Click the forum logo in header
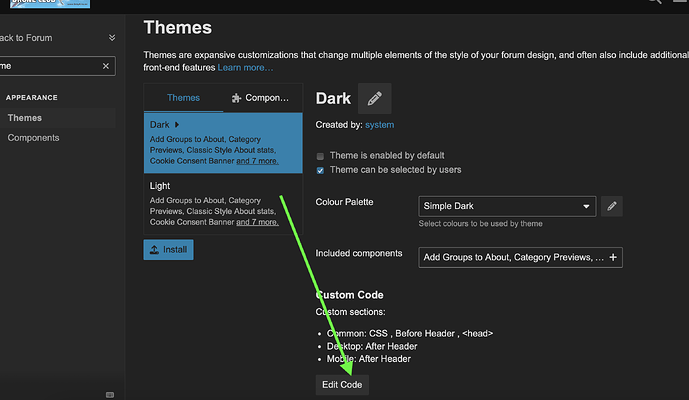 tap(50, 4)
